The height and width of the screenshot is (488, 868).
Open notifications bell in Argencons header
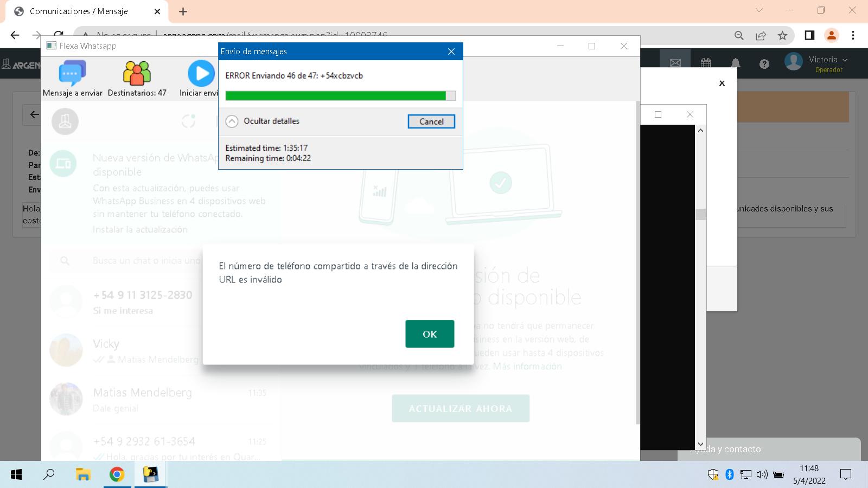[x=736, y=63]
